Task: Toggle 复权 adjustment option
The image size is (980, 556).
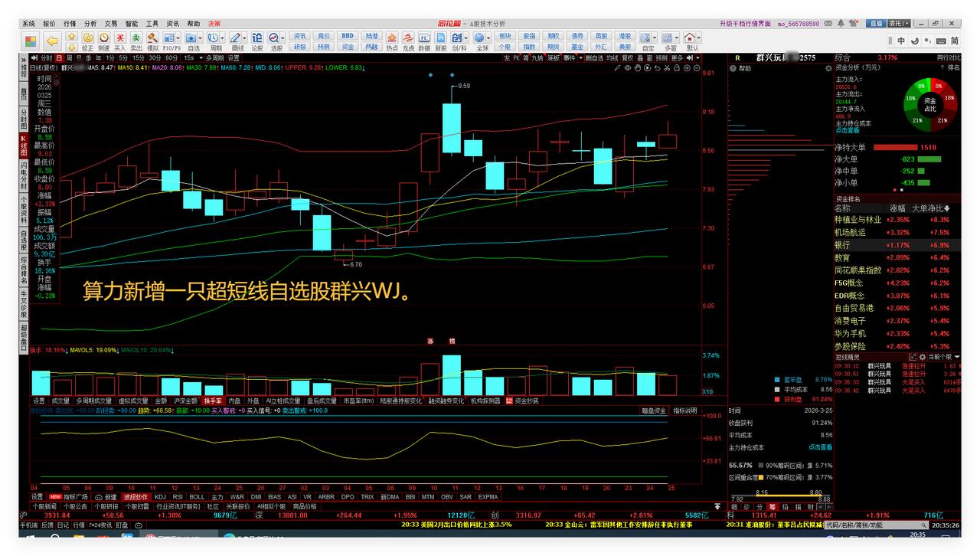Action: [627, 57]
